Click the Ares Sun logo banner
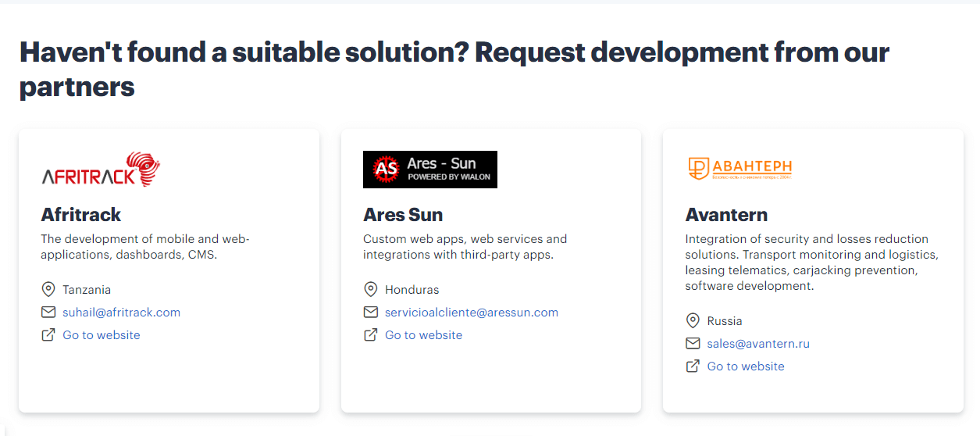The image size is (980, 436). tap(429, 170)
